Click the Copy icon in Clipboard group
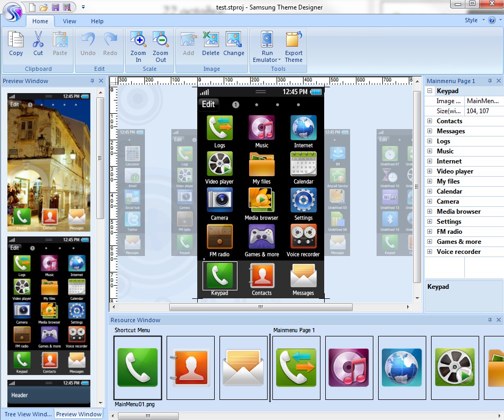Screen dimensions: 504x420 pos(16,40)
